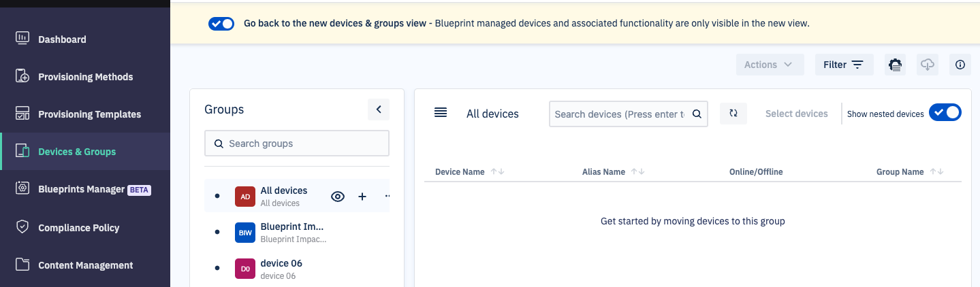
Task: Click the Group Name column header
Action: click(900, 172)
